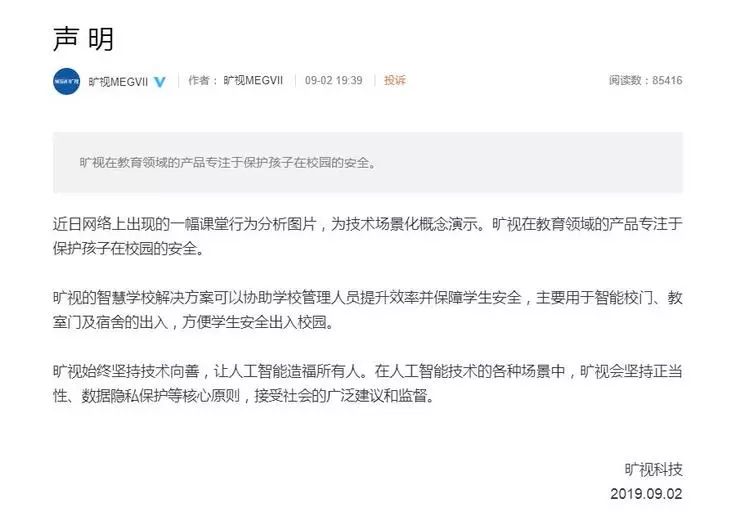Click the grey summary box text
The image size is (740, 521).
pyautogui.click(x=227, y=163)
